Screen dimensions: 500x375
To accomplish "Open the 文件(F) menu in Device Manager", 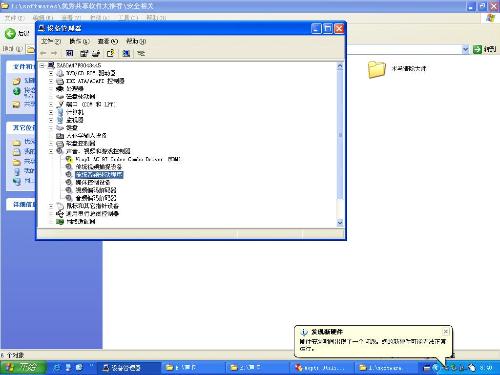I will (51, 41).
